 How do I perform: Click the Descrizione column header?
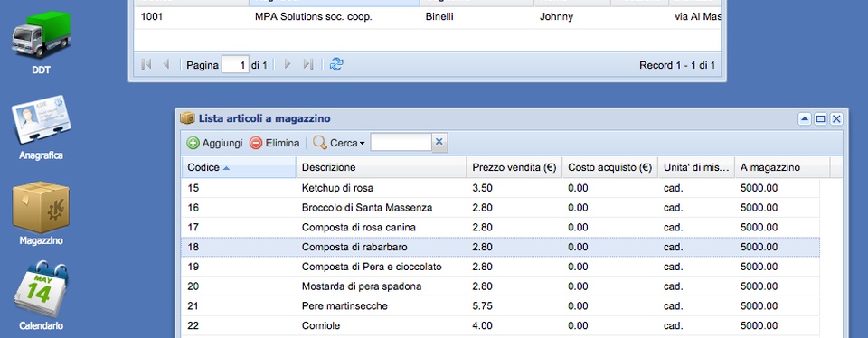click(382, 167)
